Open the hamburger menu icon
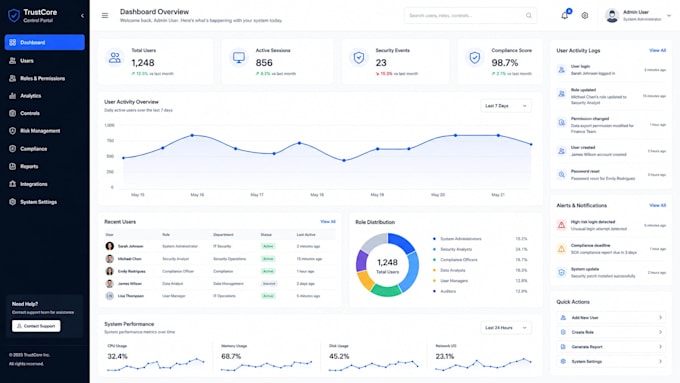680x383 pixels. coord(105,16)
